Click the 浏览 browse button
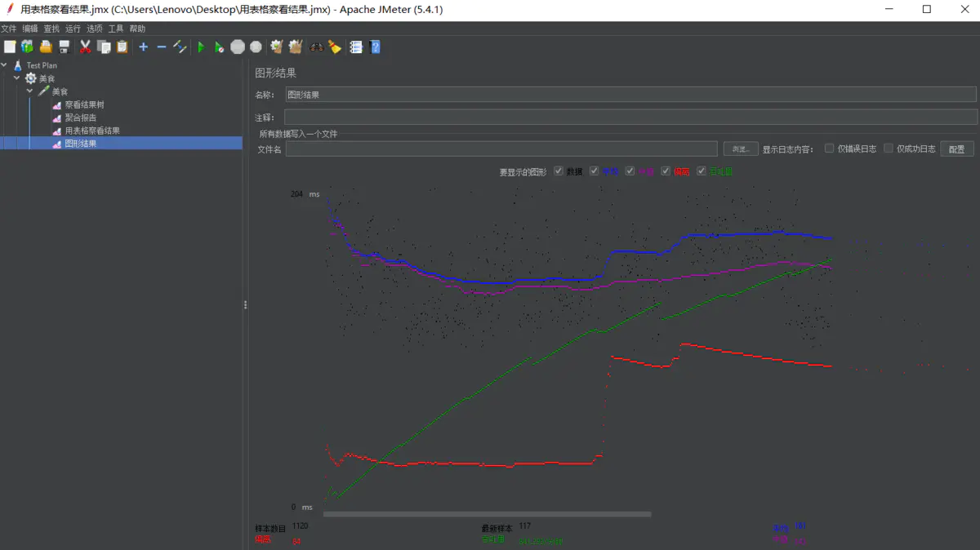This screenshot has height=550, width=980. click(740, 149)
